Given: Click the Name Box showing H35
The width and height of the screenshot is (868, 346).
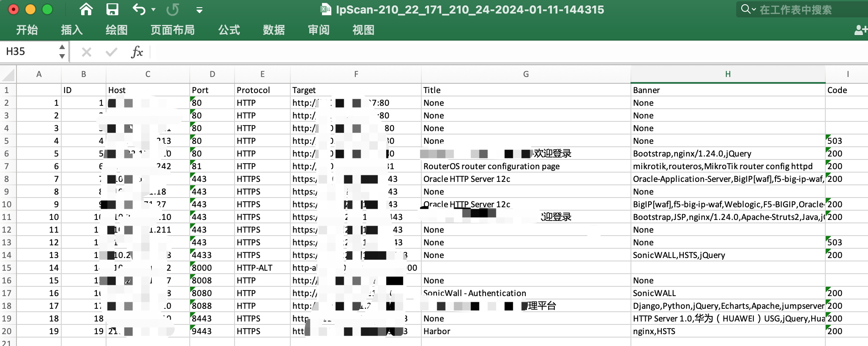Looking at the screenshot, I should tap(29, 52).
